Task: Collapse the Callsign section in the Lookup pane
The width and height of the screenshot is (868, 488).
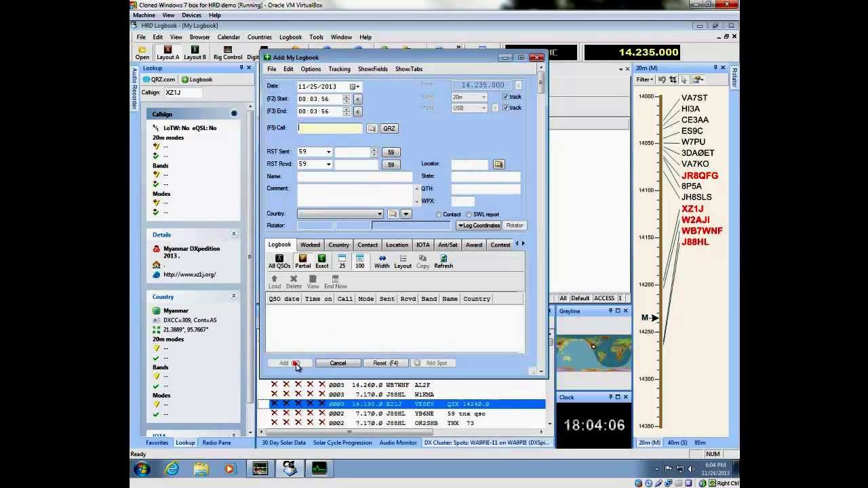Action: [234, 114]
